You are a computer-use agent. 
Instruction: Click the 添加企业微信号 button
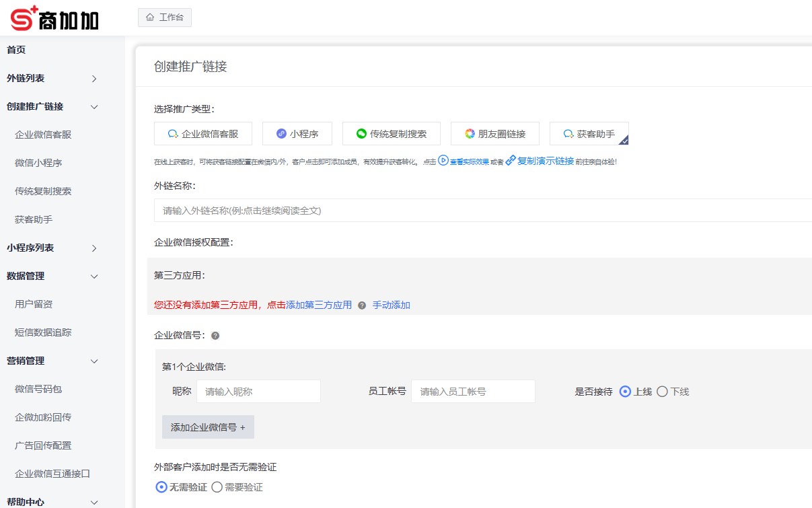coord(208,427)
